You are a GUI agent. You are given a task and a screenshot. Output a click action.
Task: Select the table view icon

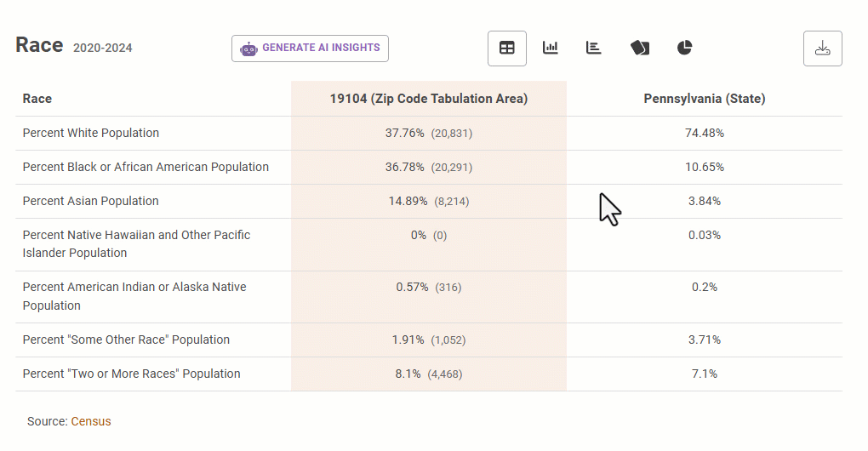(506, 49)
